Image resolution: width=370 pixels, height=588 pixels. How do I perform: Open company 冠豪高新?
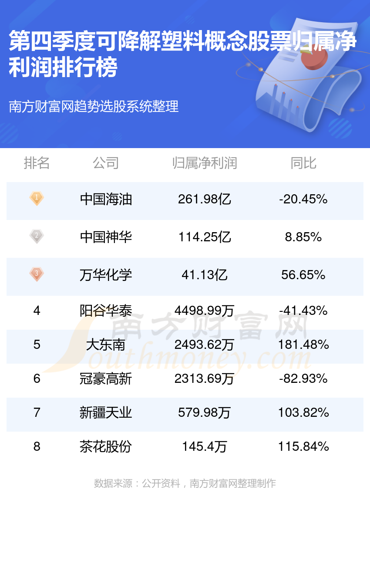[x=106, y=378]
